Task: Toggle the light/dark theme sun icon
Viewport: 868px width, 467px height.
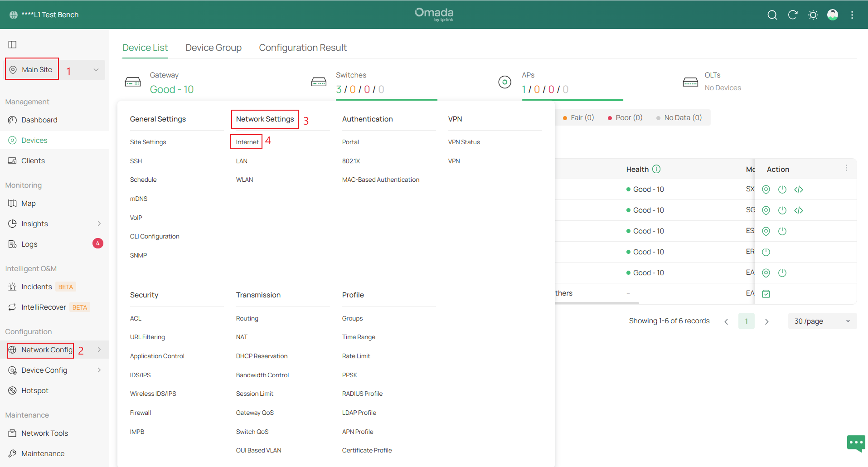Action: pyautogui.click(x=813, y=15)
